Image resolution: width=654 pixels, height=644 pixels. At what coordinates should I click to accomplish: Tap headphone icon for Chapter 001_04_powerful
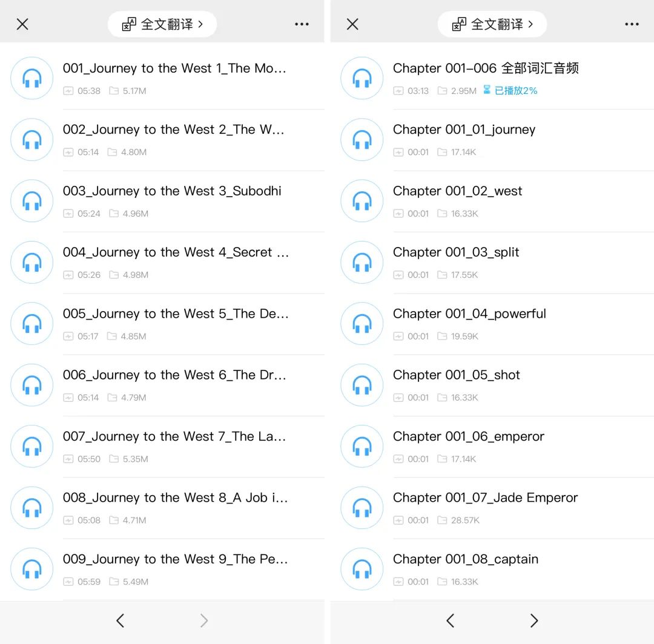coord(362,323)
